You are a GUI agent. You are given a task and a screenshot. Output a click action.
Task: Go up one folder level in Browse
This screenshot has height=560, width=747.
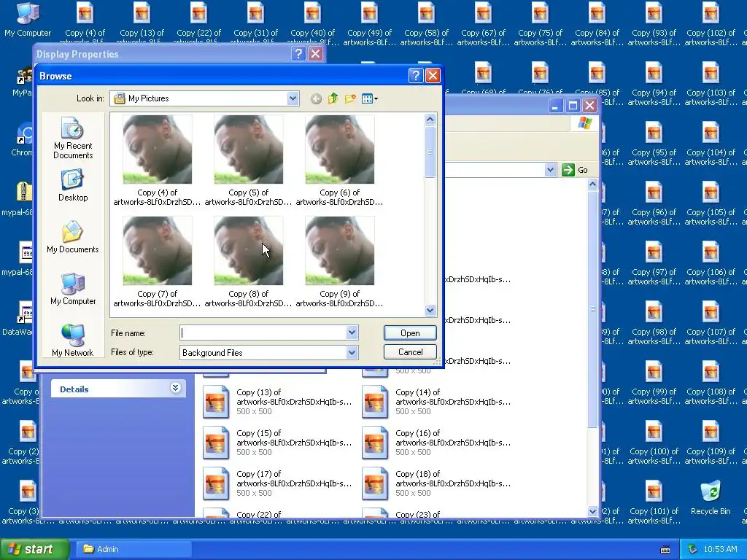(x=333, y=98)
